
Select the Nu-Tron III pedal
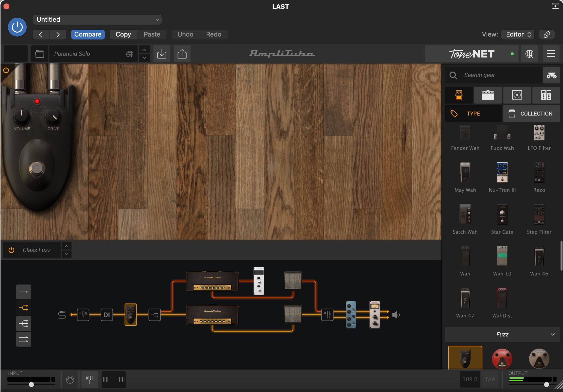[x=502, y=177]
